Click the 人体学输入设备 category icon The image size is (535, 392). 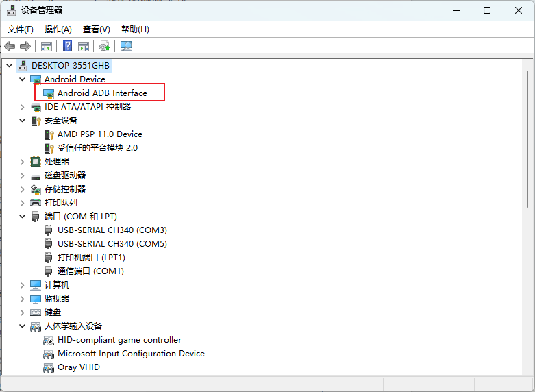(x=36, y=327)
